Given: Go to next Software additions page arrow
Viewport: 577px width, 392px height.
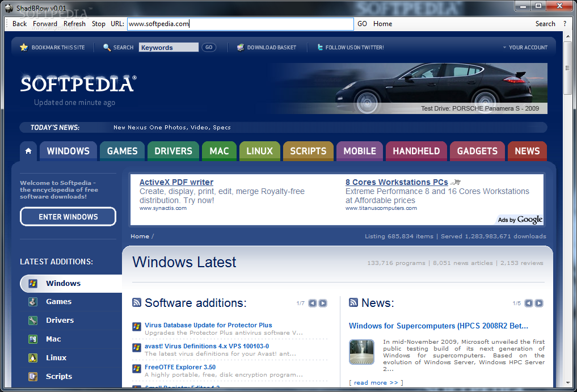Looking at the screenshot, I should pyautogui.click(x=323, y=303).
